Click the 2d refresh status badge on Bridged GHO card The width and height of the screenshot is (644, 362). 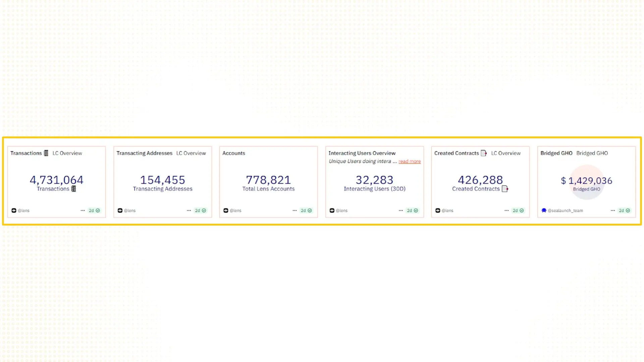point(624,210)
